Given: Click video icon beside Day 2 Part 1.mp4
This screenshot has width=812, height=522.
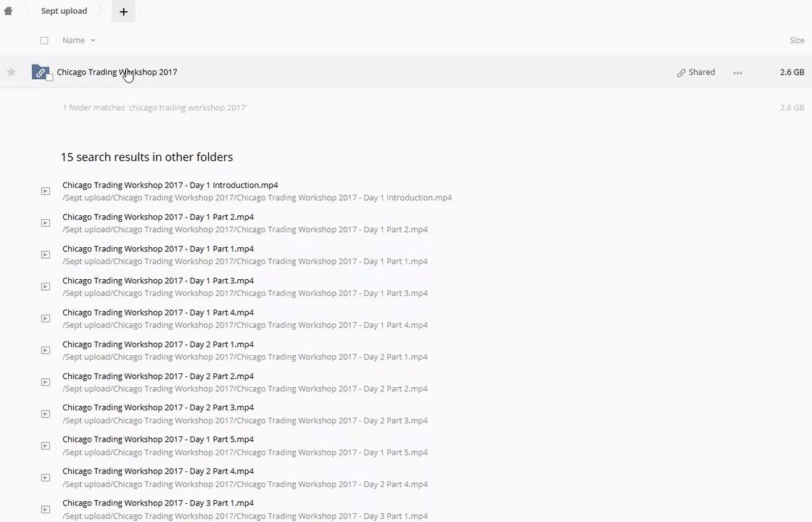Looking at the screenshot, I should click(x=46, y=350).
